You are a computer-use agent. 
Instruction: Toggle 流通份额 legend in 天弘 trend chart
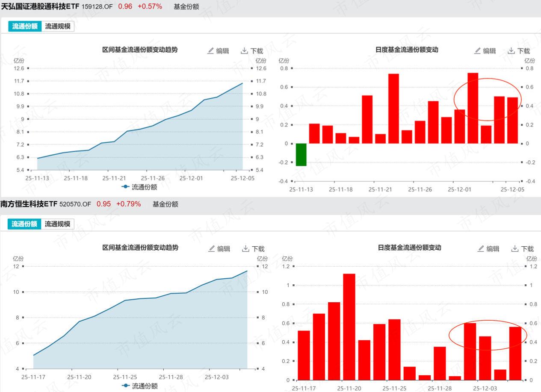coord(139,187)
